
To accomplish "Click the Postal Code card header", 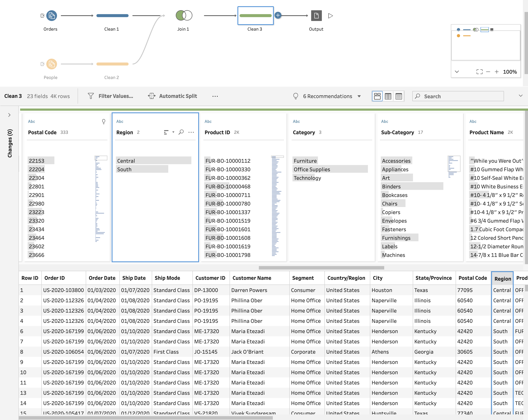I will click(42, 132).
